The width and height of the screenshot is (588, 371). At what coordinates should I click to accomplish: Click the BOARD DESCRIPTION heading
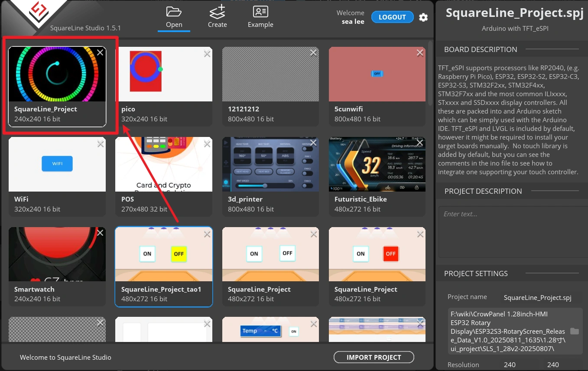[x=481, y=49]
